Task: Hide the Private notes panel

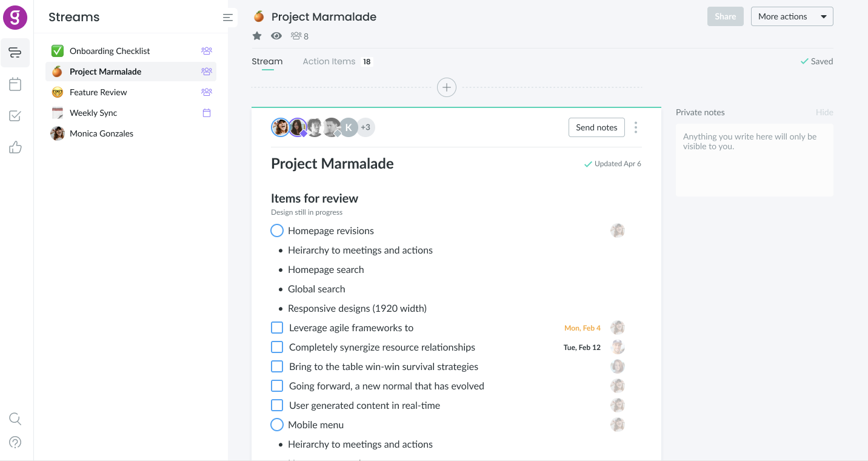Action: pyautogui.click(x=824, y=112)
